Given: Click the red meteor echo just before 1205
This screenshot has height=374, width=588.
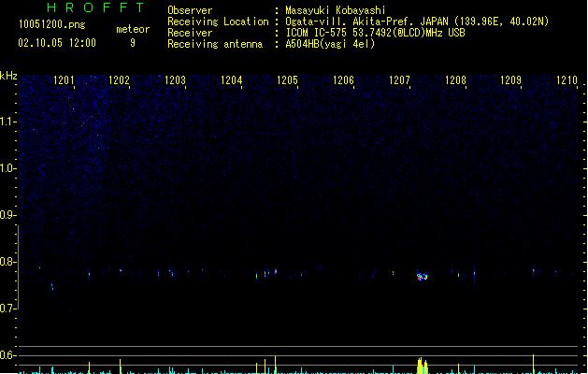Looking at the screenshot, I should 276,271.
